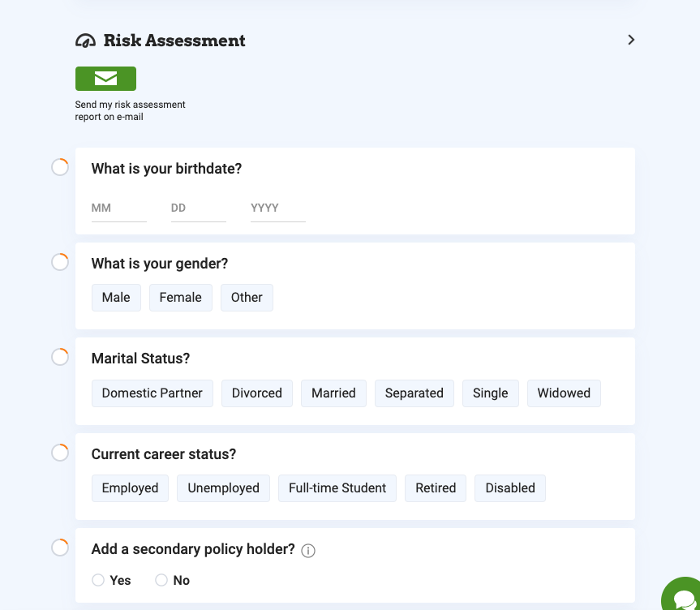Viewport: 700px width, 610px height.
Task: Click the Risk Assessment gauge icon
Action: 85,41
